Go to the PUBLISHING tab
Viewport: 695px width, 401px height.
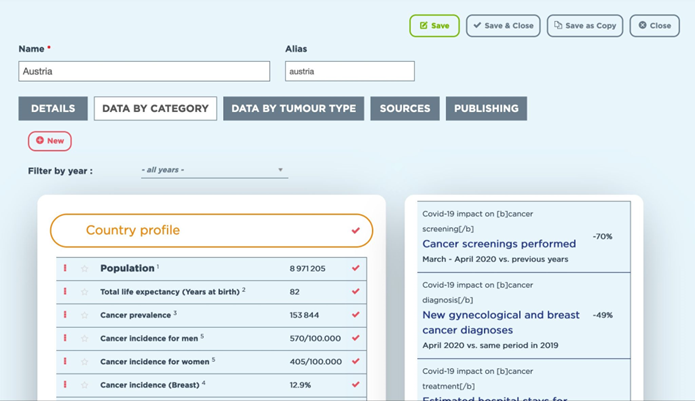(486, 109)
